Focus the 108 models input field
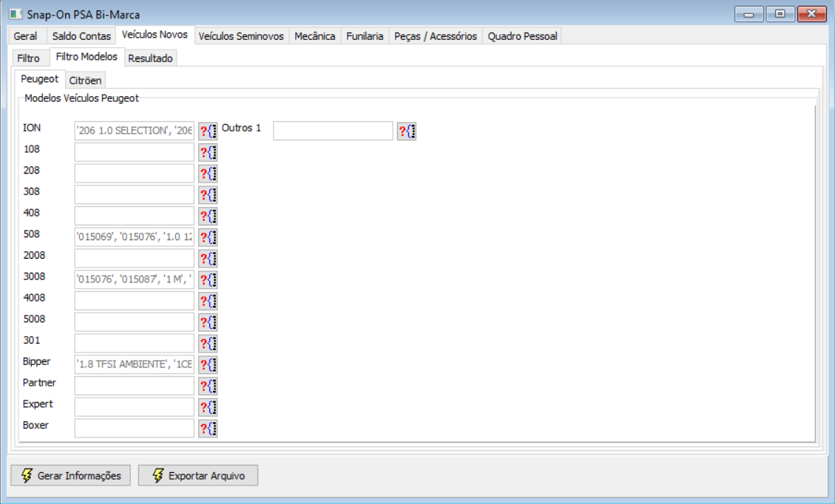The image size is (835, 504). pyautogui.click(x=134, y=152)
